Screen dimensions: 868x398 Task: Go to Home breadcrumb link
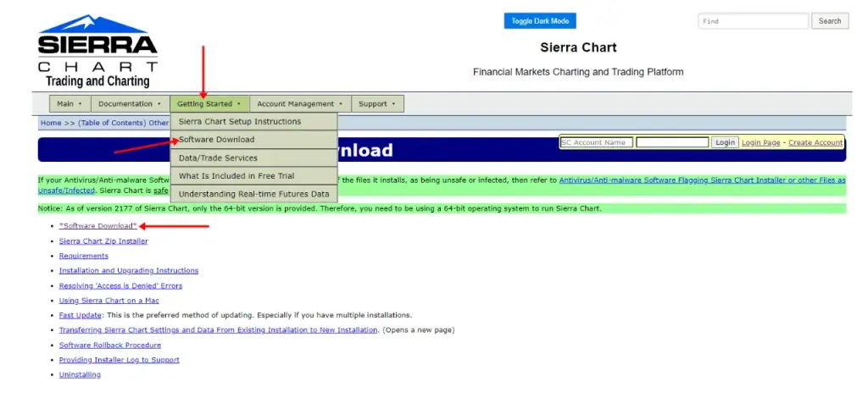pos(51,123)
